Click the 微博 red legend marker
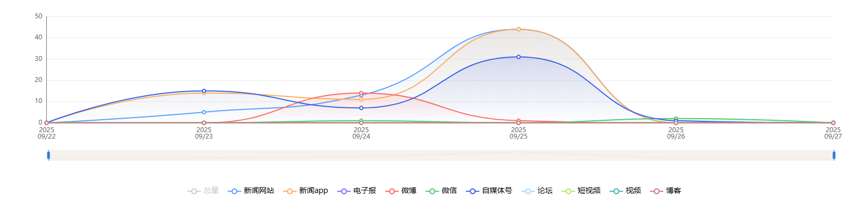Viewport: 868px width, 206px height. tap(392, 191)
